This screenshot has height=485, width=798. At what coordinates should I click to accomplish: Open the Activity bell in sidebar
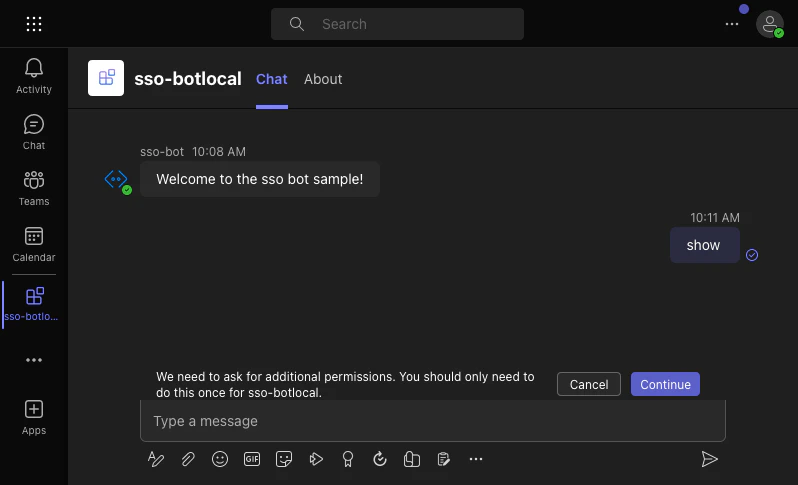pos(34,76)
